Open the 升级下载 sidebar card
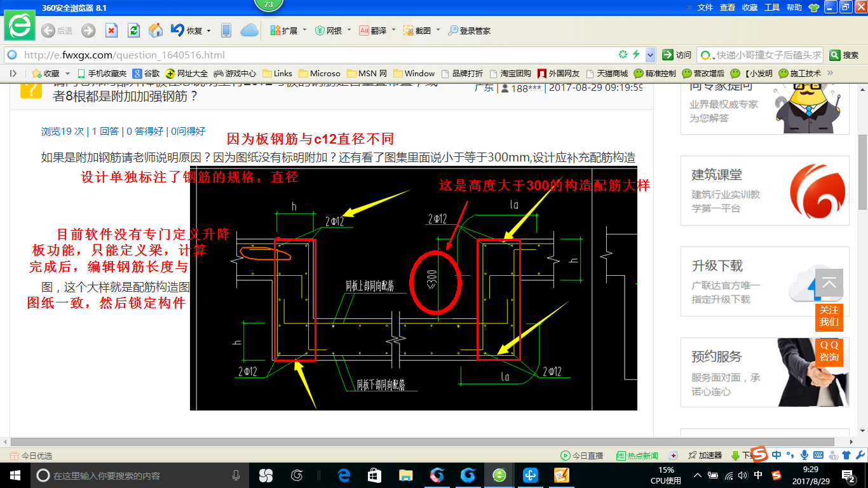This screenshot has height=488, width=868. click(765, 281)
